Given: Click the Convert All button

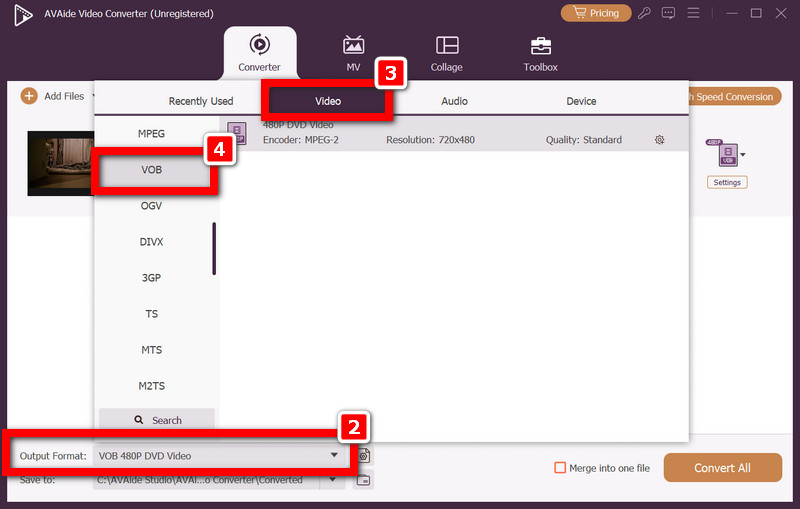Looking at the screenshot, I should point(722,468).
